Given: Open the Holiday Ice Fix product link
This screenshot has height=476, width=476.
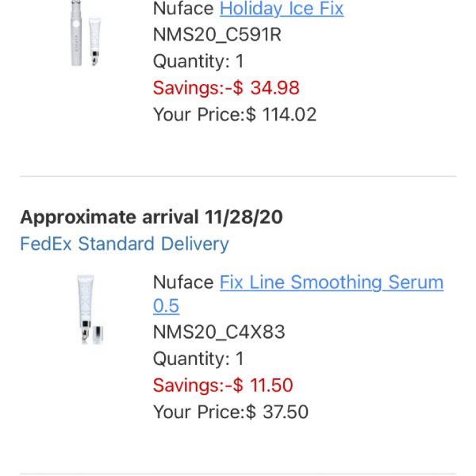Looking at the screenshot, I should click(282, 9).
